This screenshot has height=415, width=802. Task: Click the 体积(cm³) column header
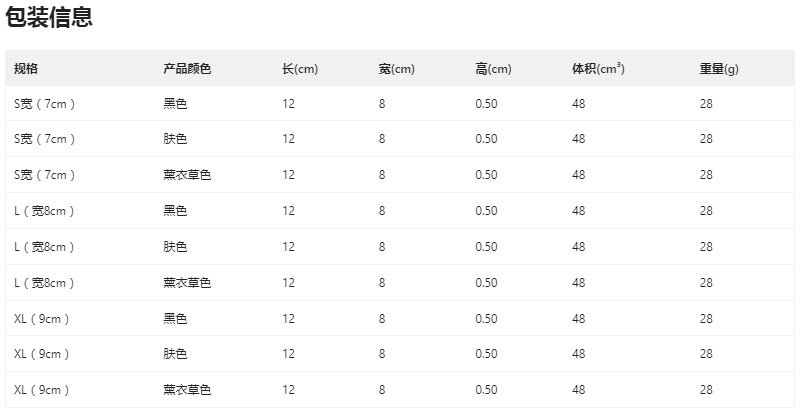pos(598,69)
